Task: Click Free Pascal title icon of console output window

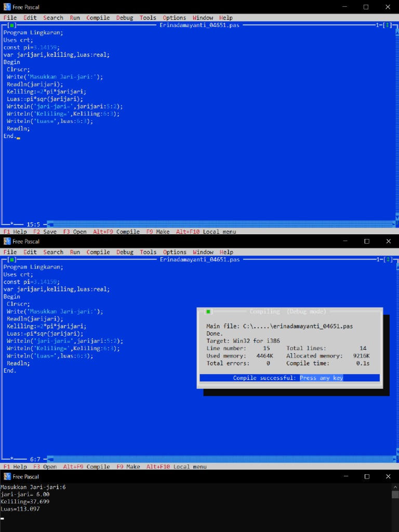Action: click(7, 476)
